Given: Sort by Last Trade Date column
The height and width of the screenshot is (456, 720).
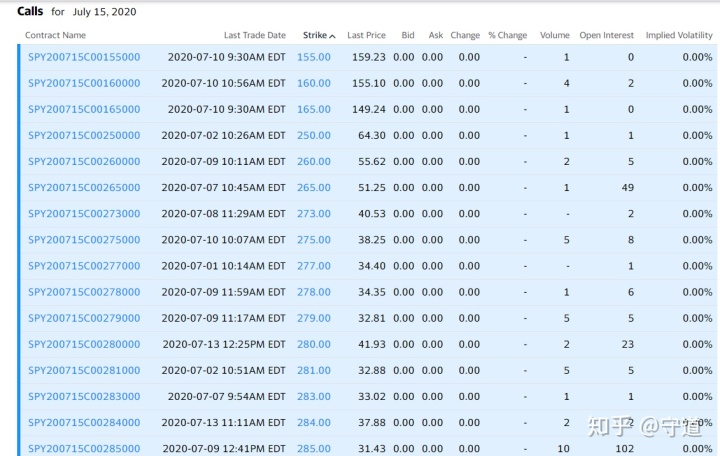Looking at the screenshot, I should [255, 35].
